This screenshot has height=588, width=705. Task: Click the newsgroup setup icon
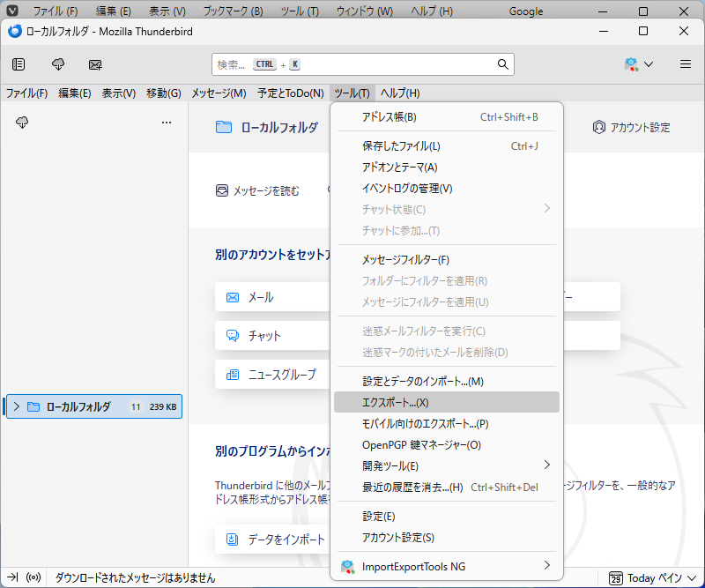click(233, 375)
